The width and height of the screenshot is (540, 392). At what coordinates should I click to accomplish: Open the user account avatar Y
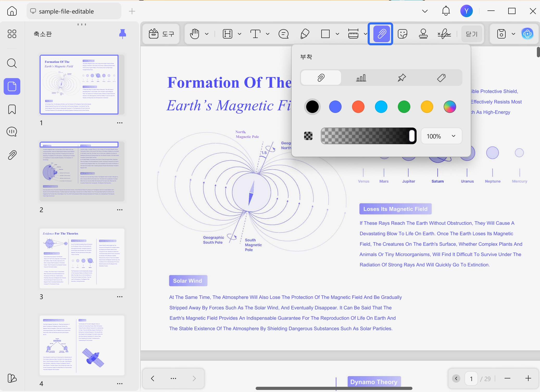coord(466,11)
